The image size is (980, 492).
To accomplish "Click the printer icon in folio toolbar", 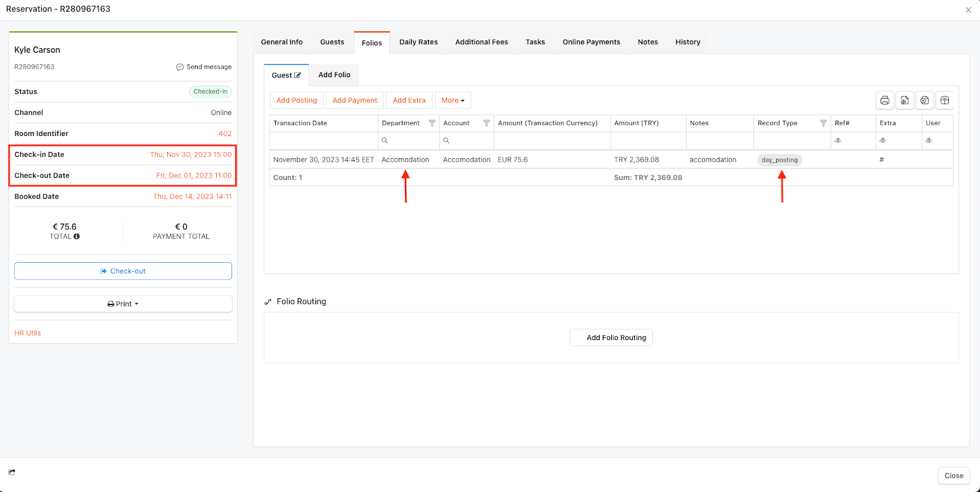I will [884, 100].
